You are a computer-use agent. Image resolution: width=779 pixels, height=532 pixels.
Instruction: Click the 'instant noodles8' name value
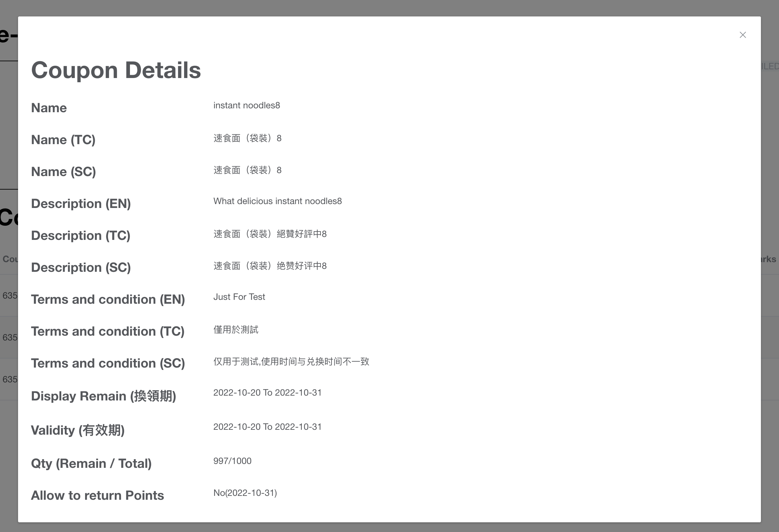pyautogui.click(x=246, y=105)
